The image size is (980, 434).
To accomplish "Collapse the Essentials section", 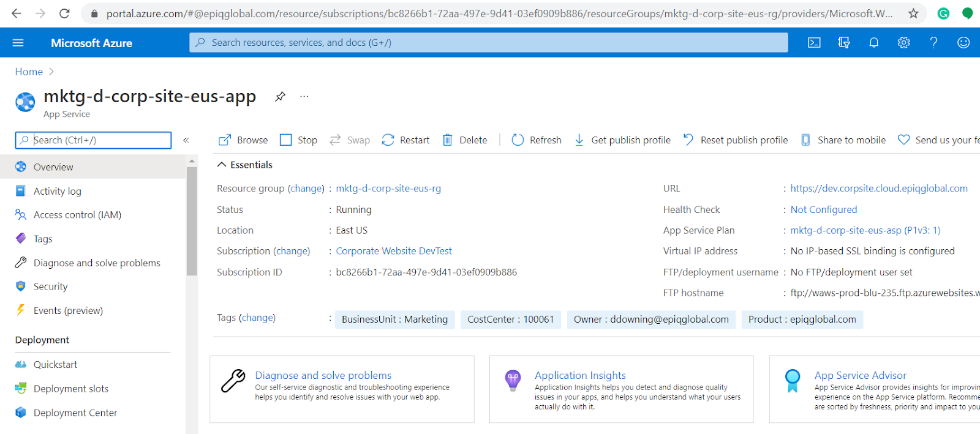I will [222, 165].
